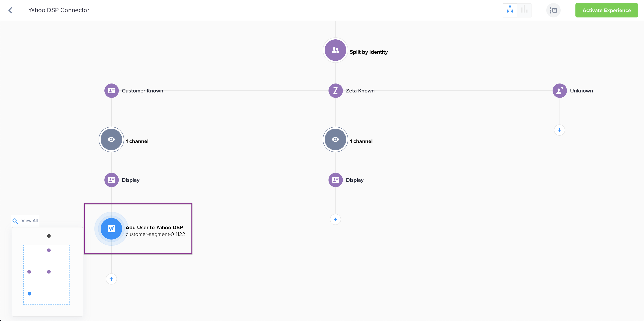Screen dimensions: 644x321
Task: Toggle the 1 channel eye node on Zeta Known
Action: pyautogui.click(x=335, y=139)
